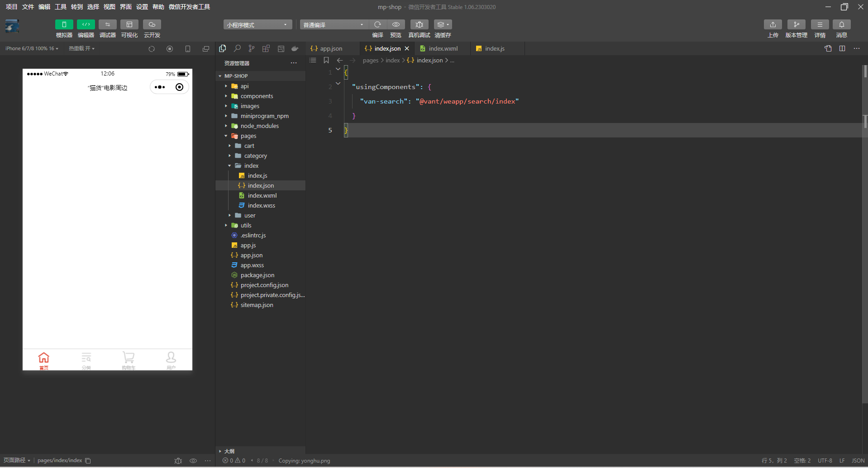
Task: Open the source control sidebar icon
Action: [252, 48]
